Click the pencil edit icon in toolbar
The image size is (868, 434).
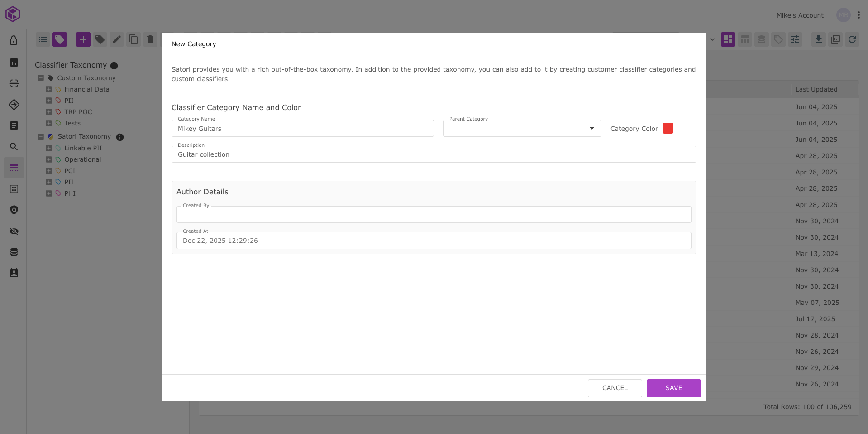117,40
